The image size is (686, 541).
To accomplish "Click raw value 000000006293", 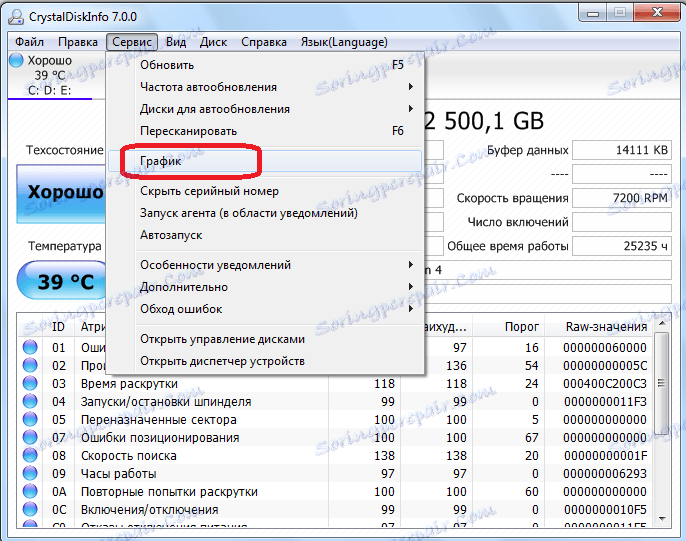I will tap(605, 474).
